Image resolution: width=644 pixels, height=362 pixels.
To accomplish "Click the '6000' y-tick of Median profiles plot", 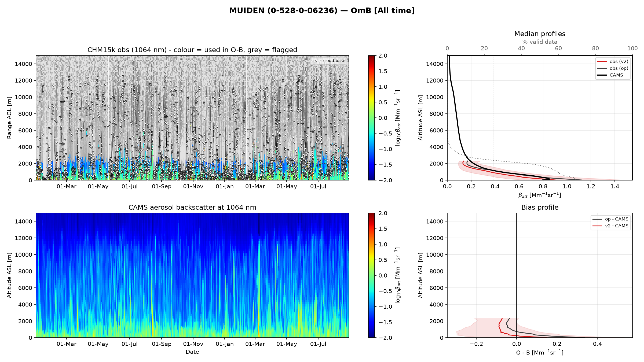I will click(x=436, y=131).
